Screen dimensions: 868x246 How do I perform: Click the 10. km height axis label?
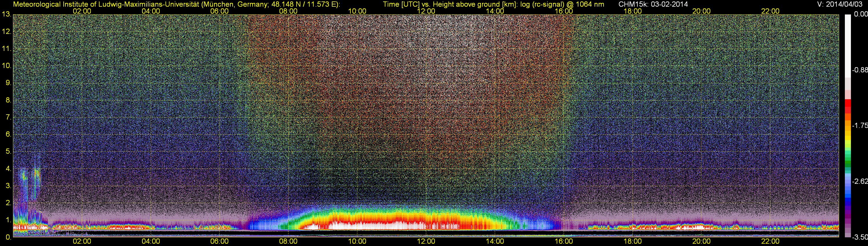(7, 66)
